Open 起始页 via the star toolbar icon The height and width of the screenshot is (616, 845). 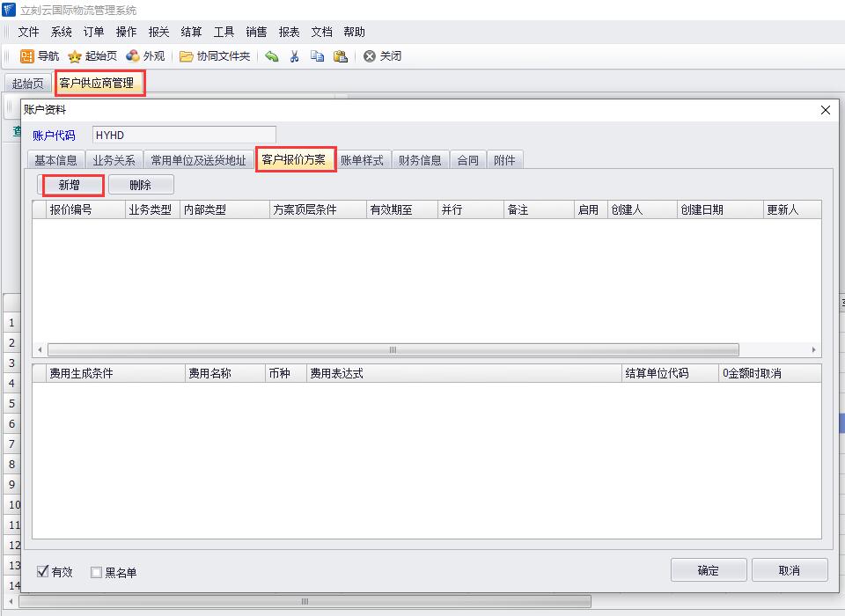76,56
